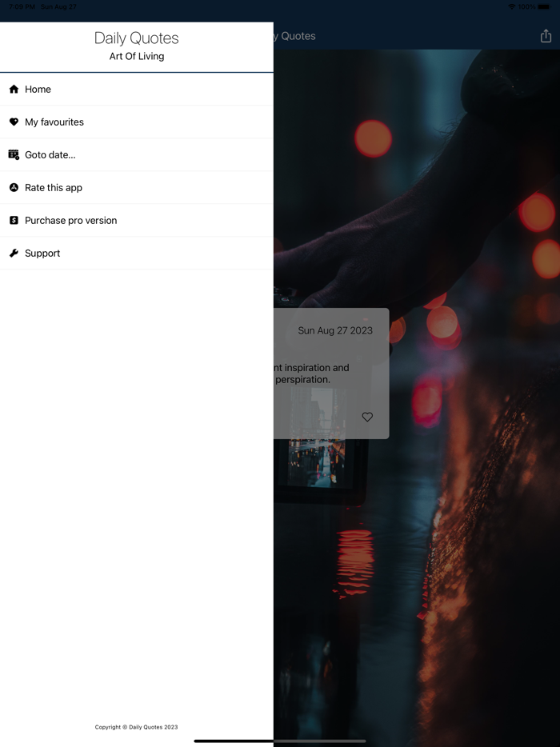Click the Wi-Fi status icon
Screen dimensions: 560x747
512,6
